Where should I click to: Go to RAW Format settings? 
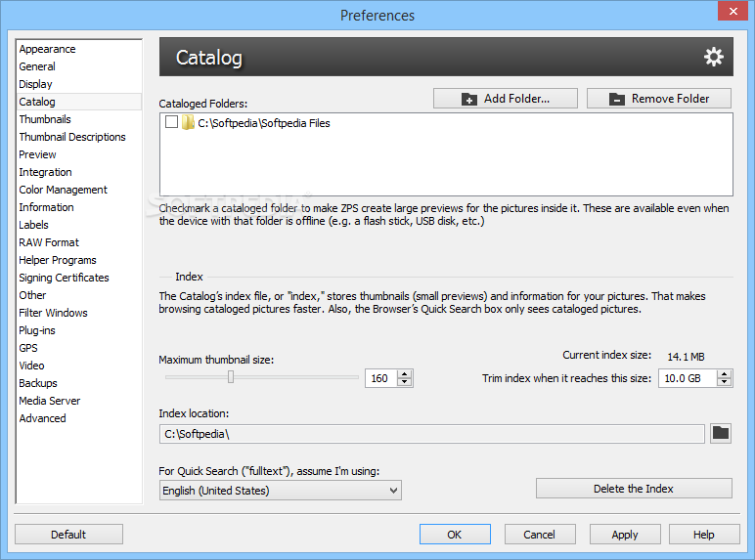tap(49, 242)
